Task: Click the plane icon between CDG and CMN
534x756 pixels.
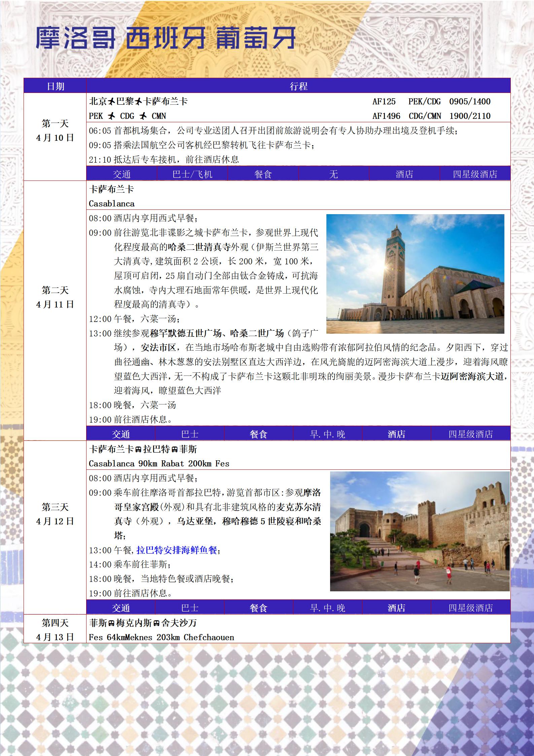Action: tap(143, 116)
